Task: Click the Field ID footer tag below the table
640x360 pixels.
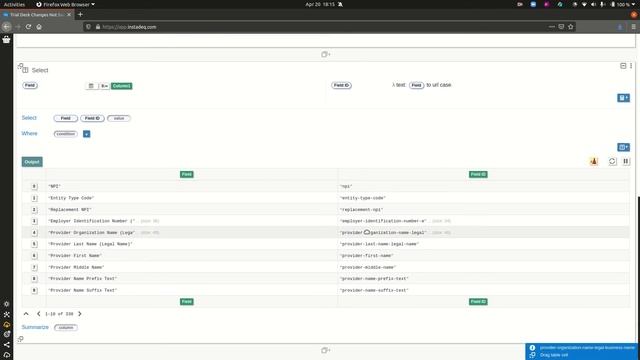Action: point(478,302)
